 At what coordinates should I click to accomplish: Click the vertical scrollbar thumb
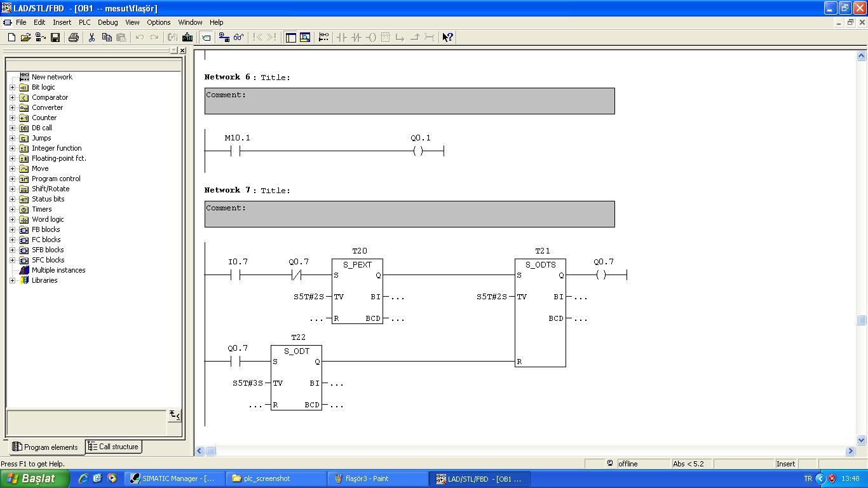coord(862,320)
